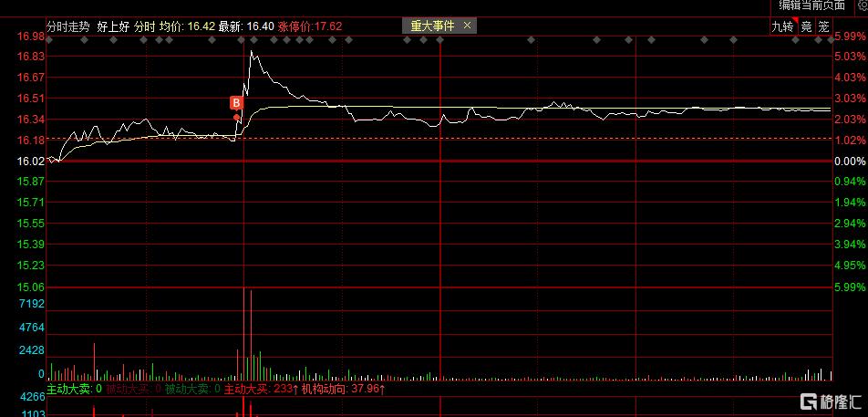Screen dimensions: 868x417
Task: Click the tallest red volume bar
Action: (x=243, y=334)
